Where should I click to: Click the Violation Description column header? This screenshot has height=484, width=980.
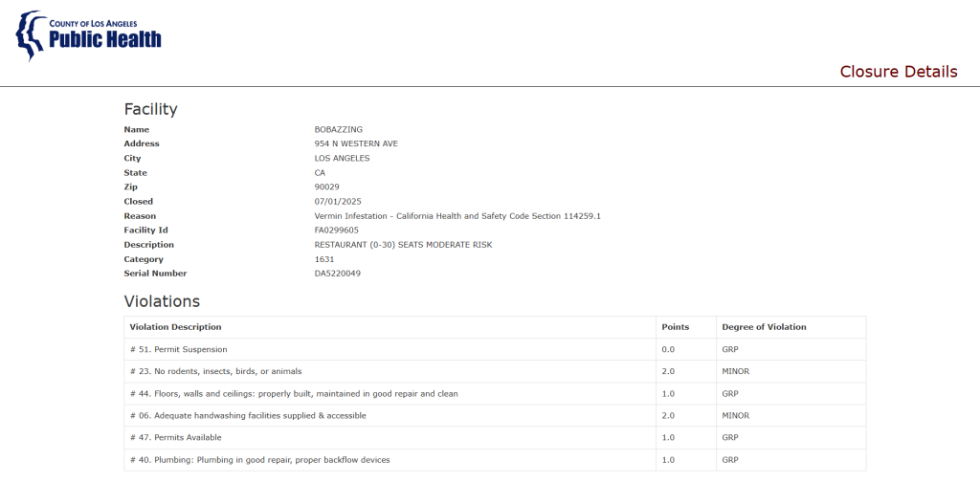point(176,327)
